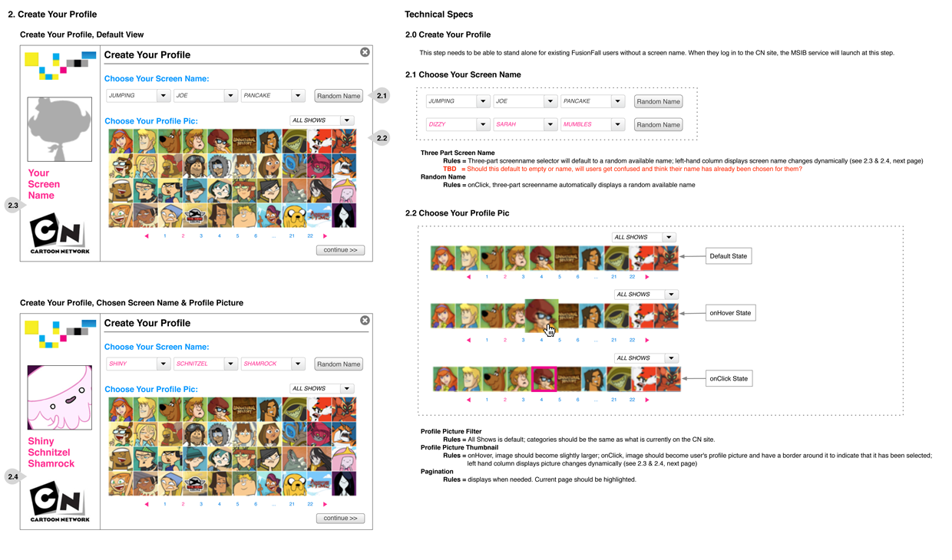Click next-page arrow under the onClick State row
This screenshot has height=560, width=952.
(x=647, y=400)
